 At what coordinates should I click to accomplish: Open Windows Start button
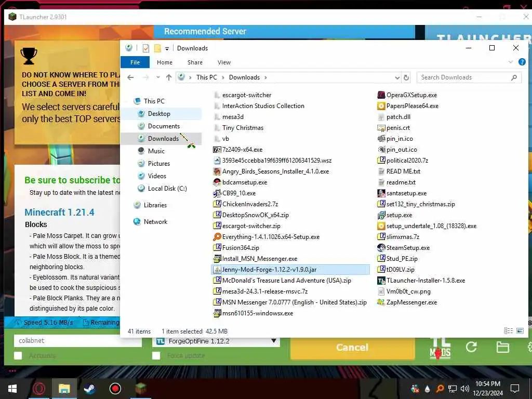click(x=12, y=389)
